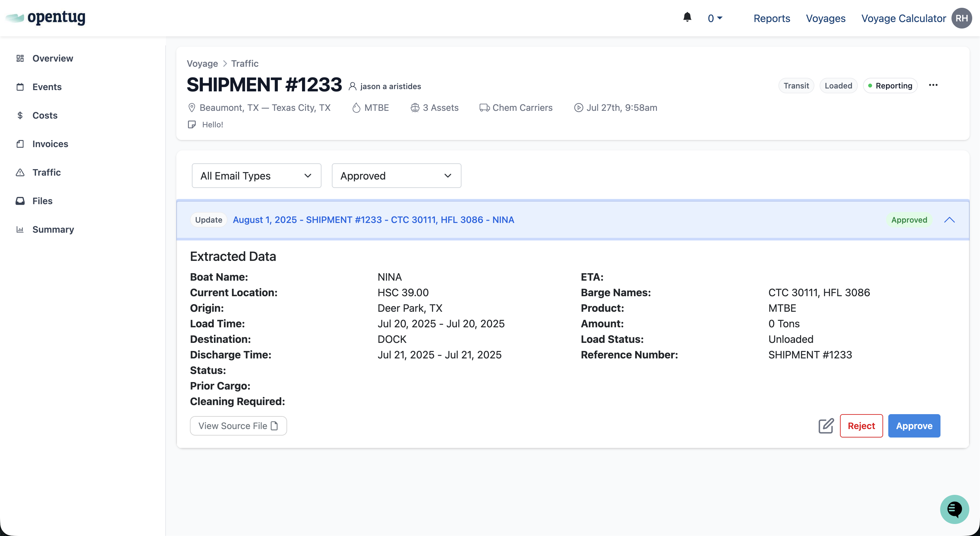Click the notification bell icon
This screenshot has height=536, width=980.
tap(687, 17)
